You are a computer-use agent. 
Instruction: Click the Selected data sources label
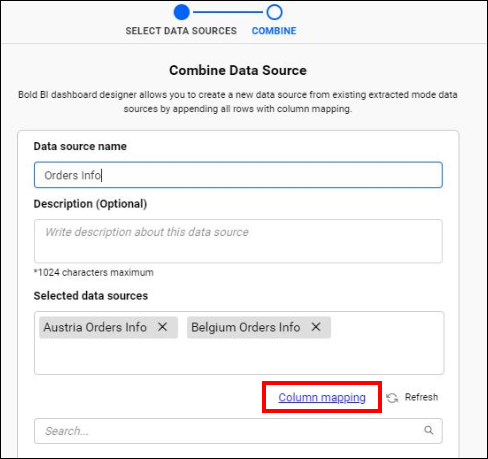pyautogui.click(x=91, y=296)
